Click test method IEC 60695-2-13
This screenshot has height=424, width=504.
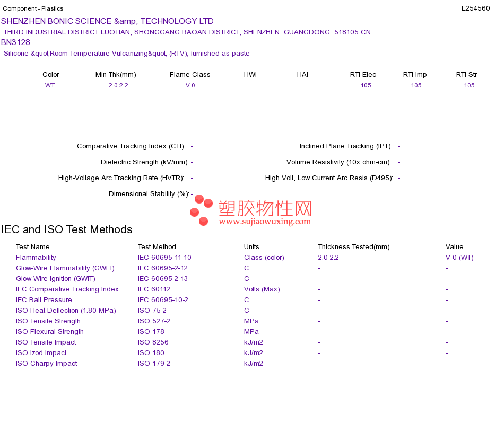[x=163, y=278]
